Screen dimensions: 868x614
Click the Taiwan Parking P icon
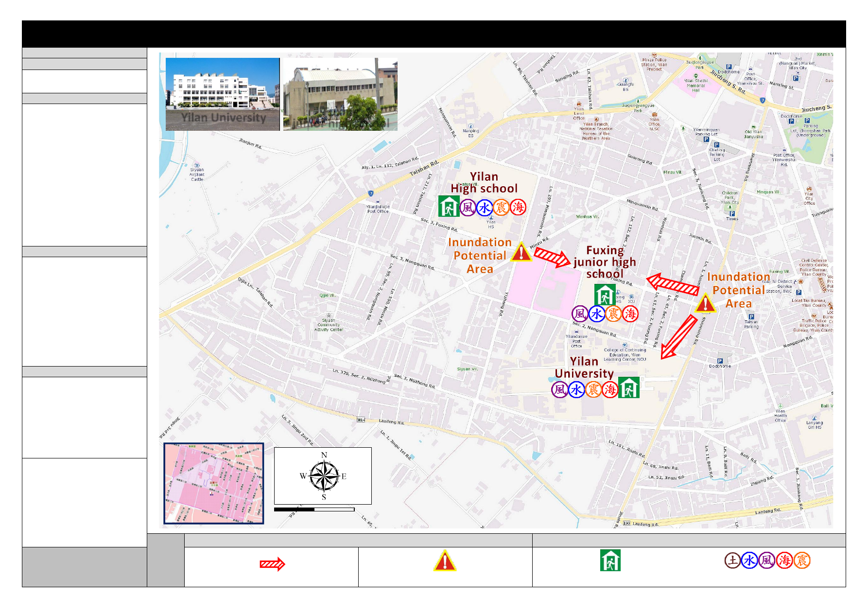pyautogui.click(x=751, y=316)
